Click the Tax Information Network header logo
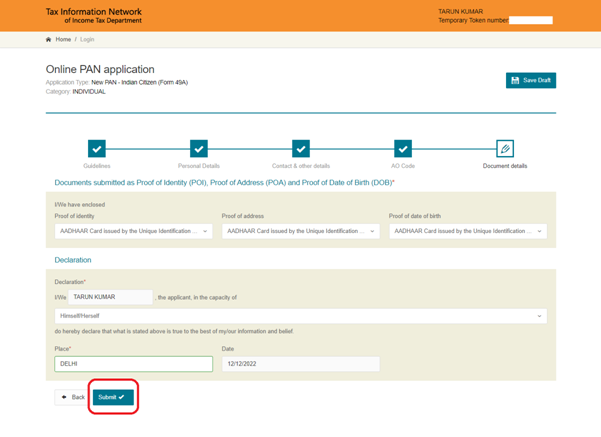Image resolution: width=601 pixels, height=437 pixels. [x=94, y=16]
